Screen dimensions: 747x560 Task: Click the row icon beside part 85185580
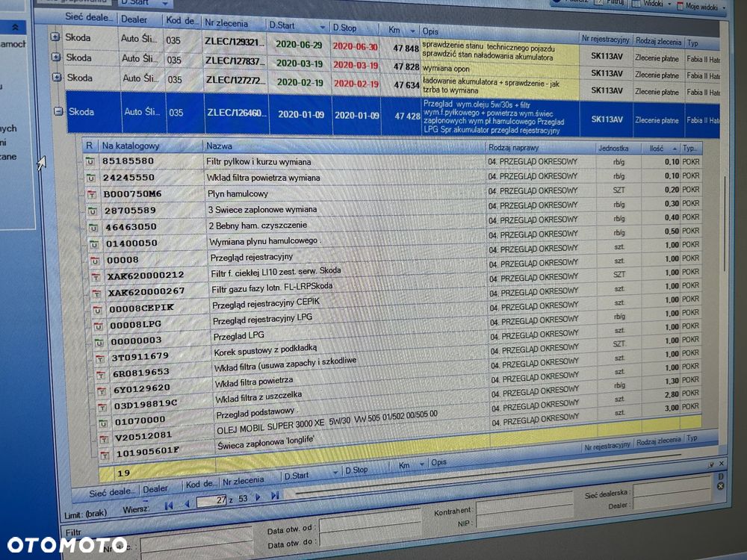(90, 161)
